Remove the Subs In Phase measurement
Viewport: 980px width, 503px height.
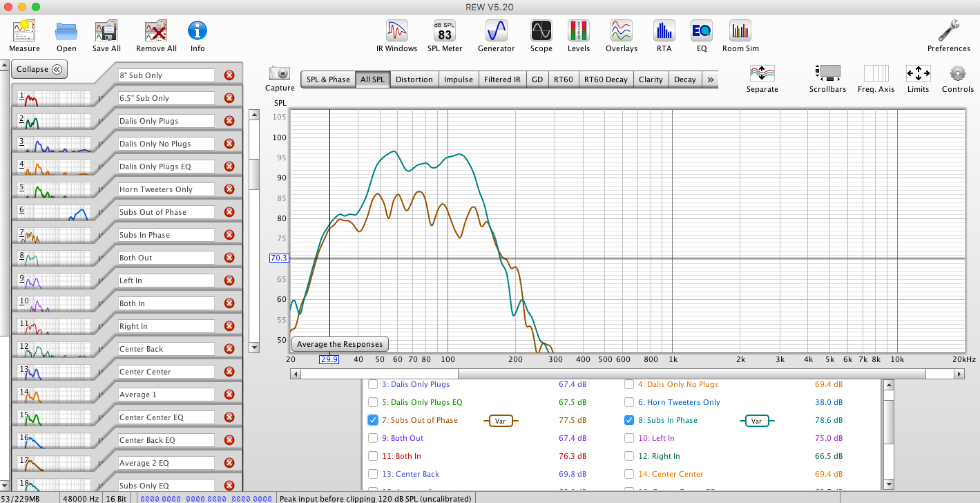tap(229, 235)
